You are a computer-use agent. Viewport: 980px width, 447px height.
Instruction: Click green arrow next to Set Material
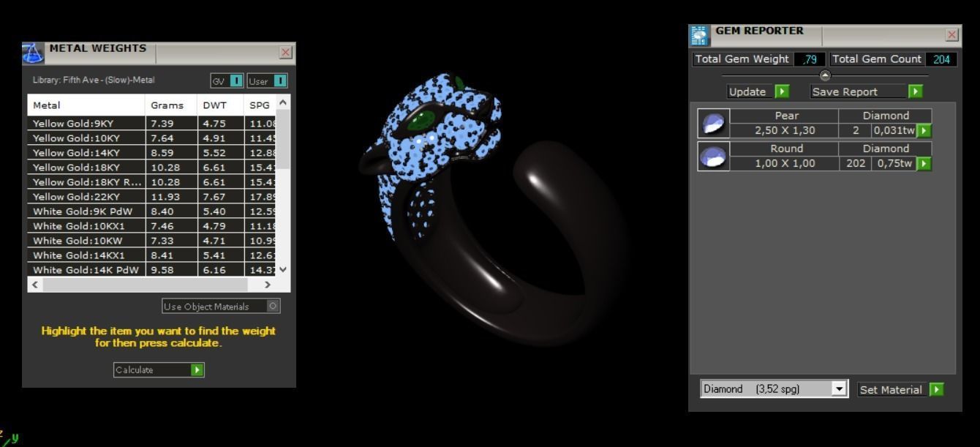tap(936, 390)
